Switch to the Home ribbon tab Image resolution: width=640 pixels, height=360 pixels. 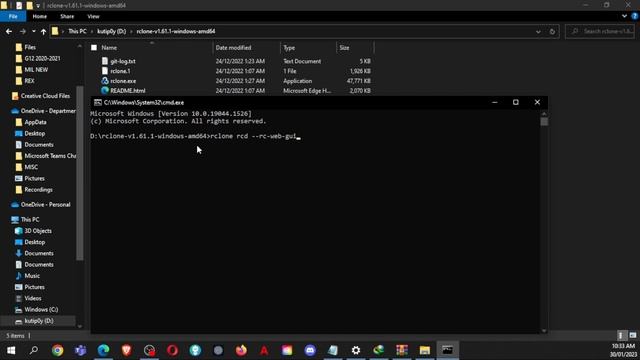tap(40, 16)
